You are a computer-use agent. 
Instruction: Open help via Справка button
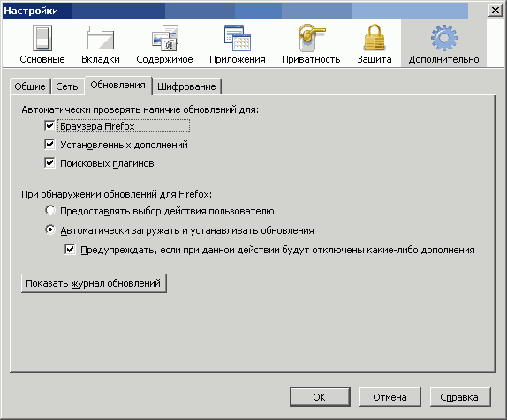[460, 397]
